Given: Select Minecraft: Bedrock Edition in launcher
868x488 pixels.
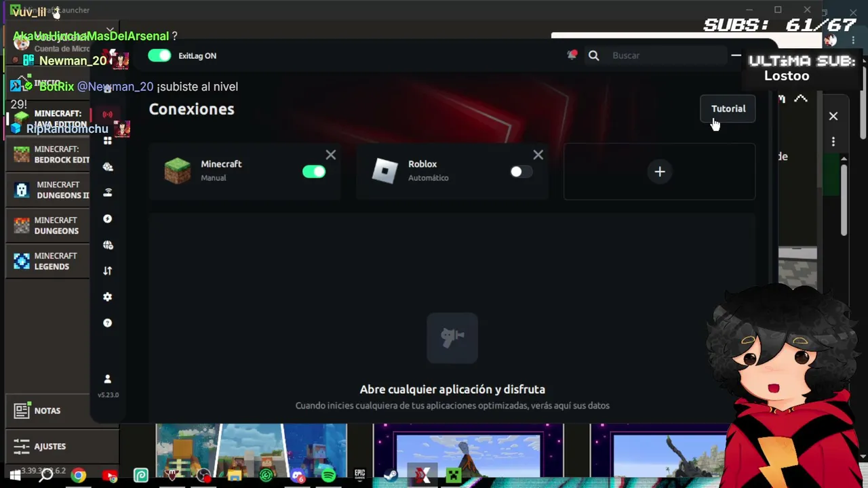Looking at the screenshot, I should (x=47, y=155).
